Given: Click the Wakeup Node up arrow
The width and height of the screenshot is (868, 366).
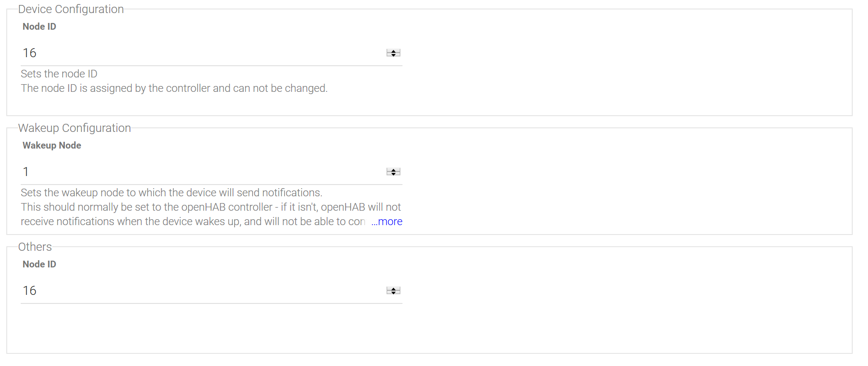Looking at the screenshot, I should [393, 170].
